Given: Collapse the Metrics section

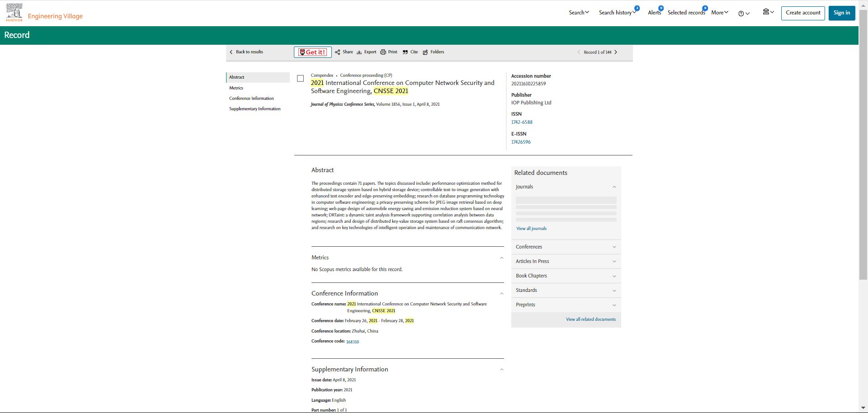Looking at the screenshot, I should (501, 258).
